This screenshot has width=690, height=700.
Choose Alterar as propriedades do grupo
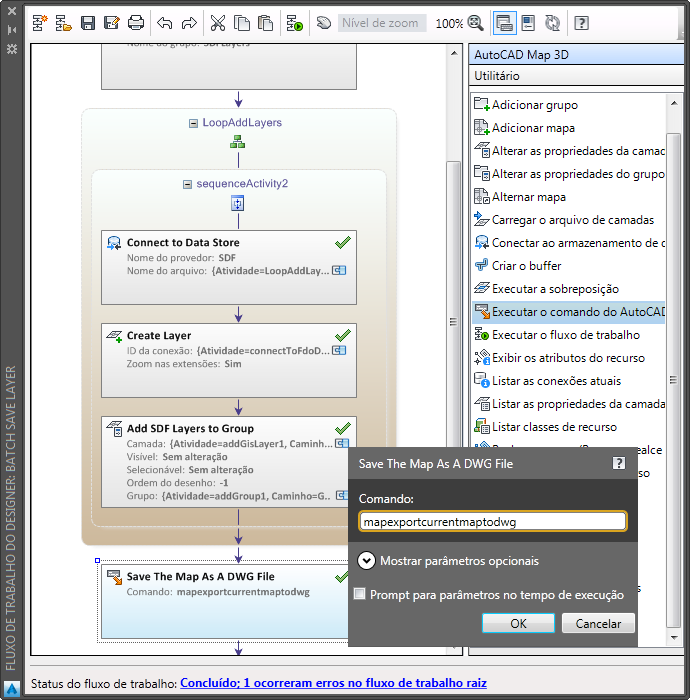[569, 174]
